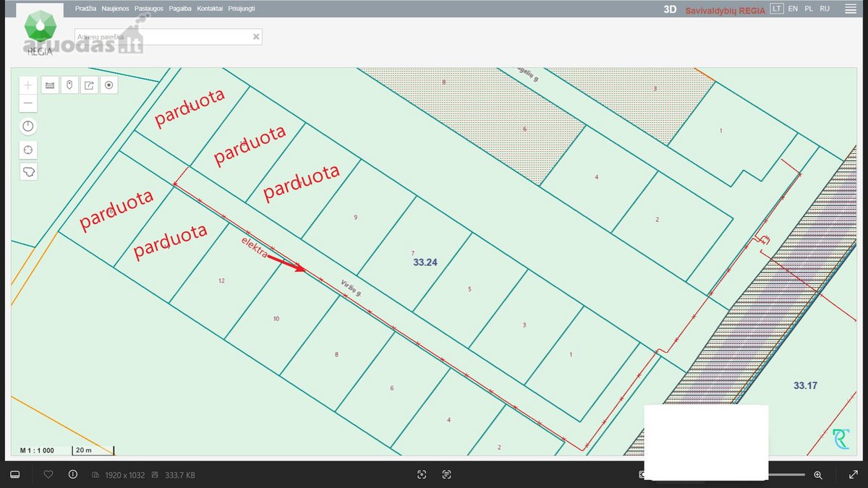Select the place marker tool
The height and width of the screenshot is (488, 868).
pyautogui.click(x=69, y=85)
